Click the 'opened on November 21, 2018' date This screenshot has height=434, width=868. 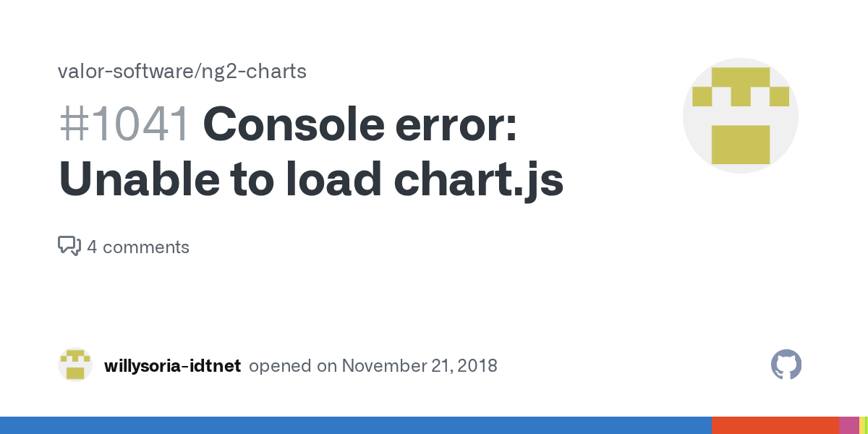(373, 365)
